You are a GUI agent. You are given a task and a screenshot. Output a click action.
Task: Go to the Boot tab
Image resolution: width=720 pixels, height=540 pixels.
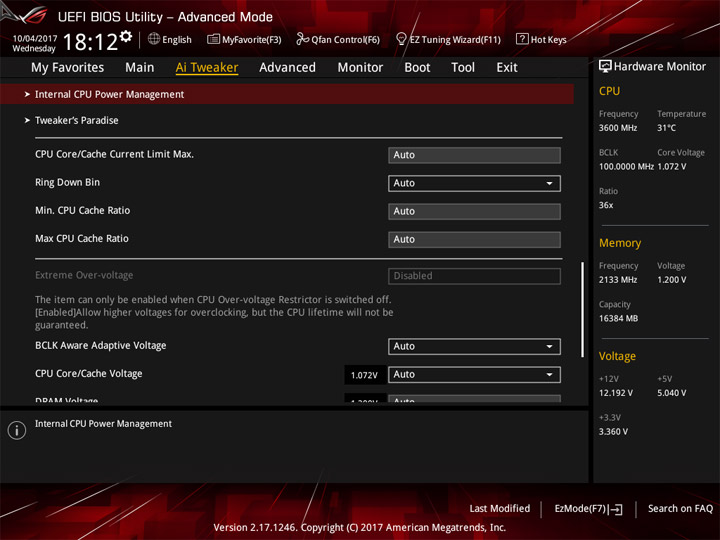pyautogui.click(x=417, y=68)
